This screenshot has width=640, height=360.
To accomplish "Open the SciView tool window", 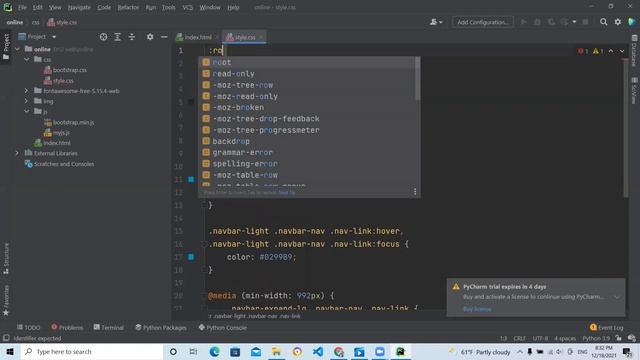I will click(634, 91).
